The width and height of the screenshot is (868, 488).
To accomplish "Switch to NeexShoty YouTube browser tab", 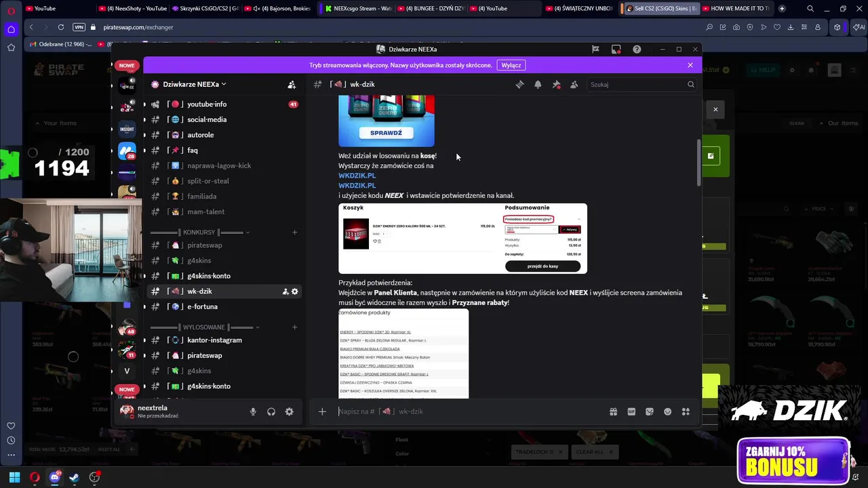I will click(132, 9).
